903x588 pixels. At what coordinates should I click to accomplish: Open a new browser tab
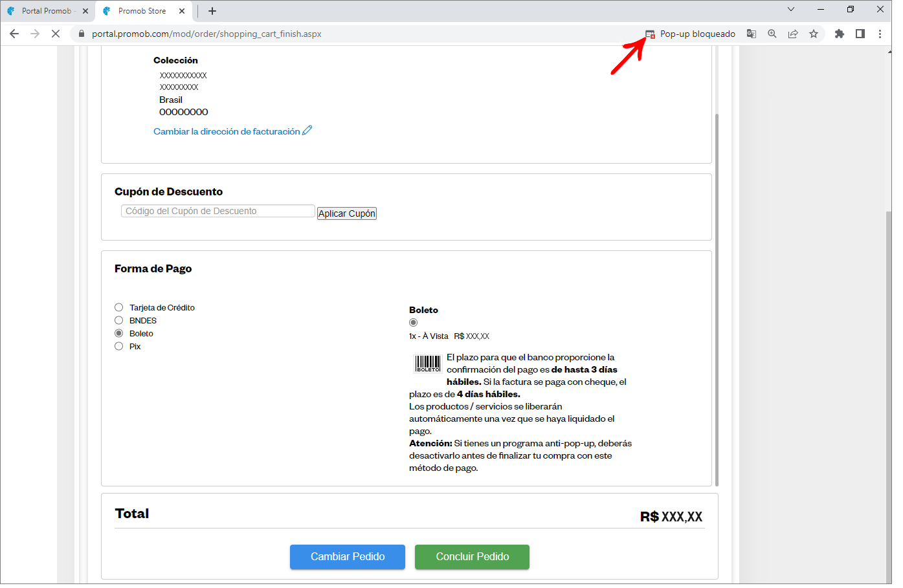[x=212, y=11]
